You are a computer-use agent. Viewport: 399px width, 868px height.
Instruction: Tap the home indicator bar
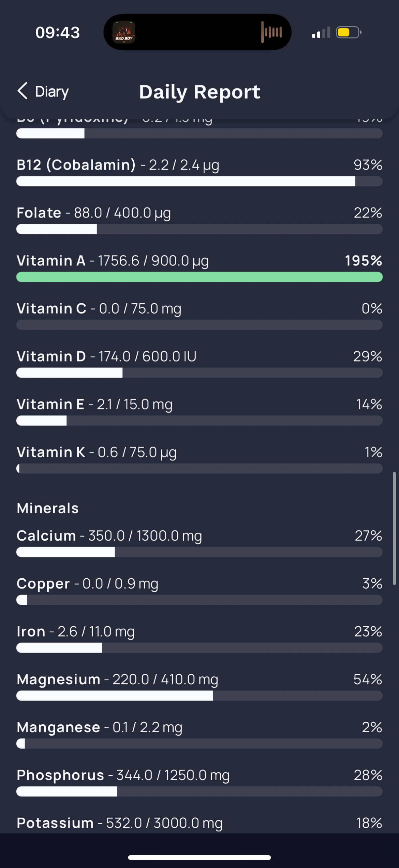coord(199,857)
